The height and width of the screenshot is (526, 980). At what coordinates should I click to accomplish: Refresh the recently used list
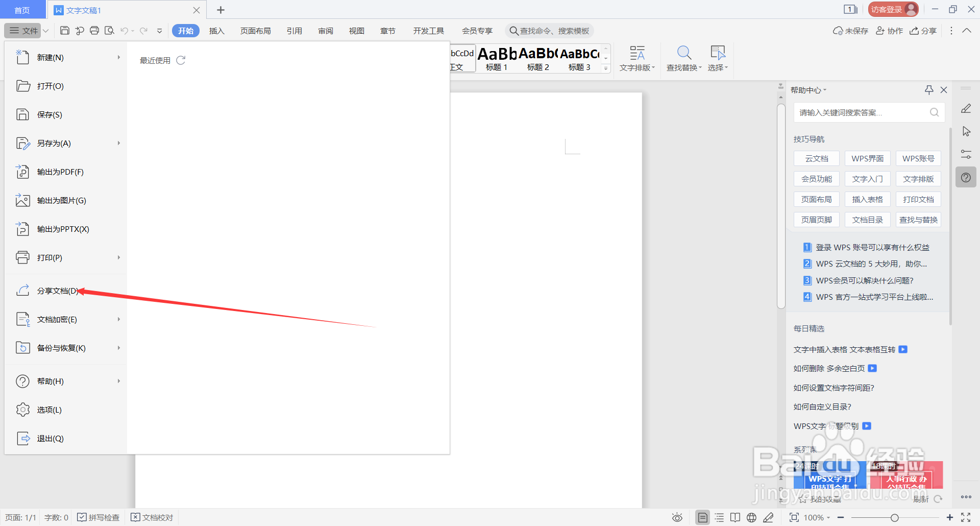tap(181, 60)
